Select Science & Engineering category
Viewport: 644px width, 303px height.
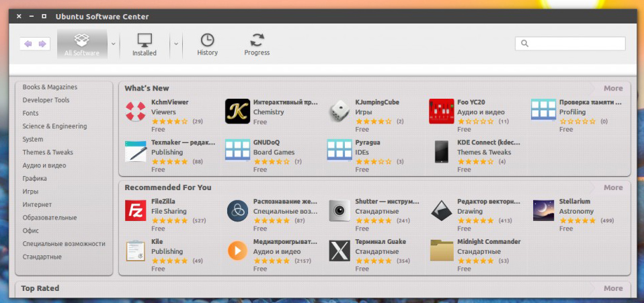coord(54,126)
